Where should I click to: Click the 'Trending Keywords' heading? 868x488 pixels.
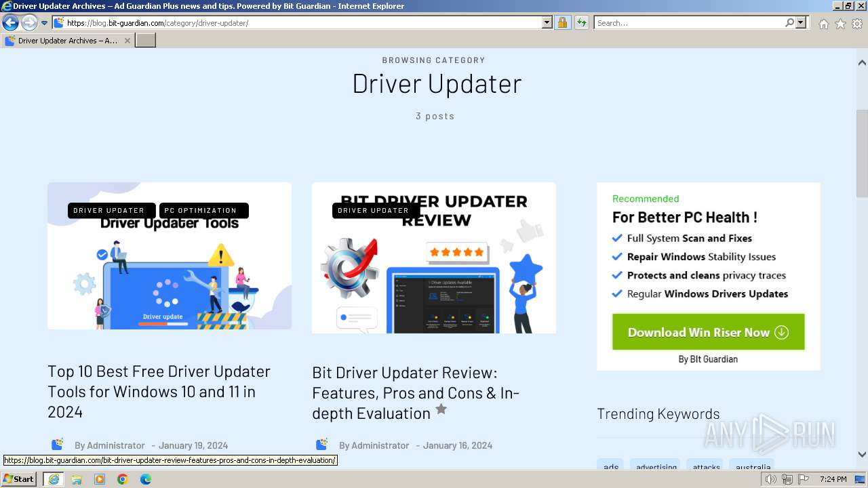pos(658,414)
